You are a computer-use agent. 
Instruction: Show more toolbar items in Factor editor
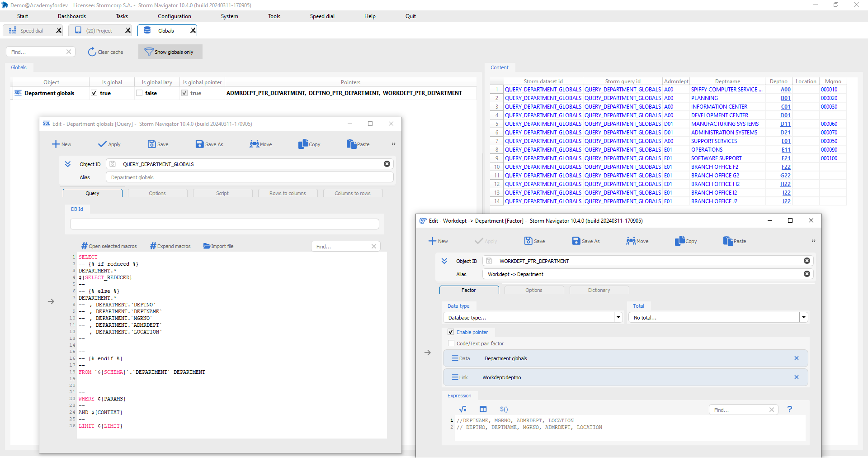point(813,241)
